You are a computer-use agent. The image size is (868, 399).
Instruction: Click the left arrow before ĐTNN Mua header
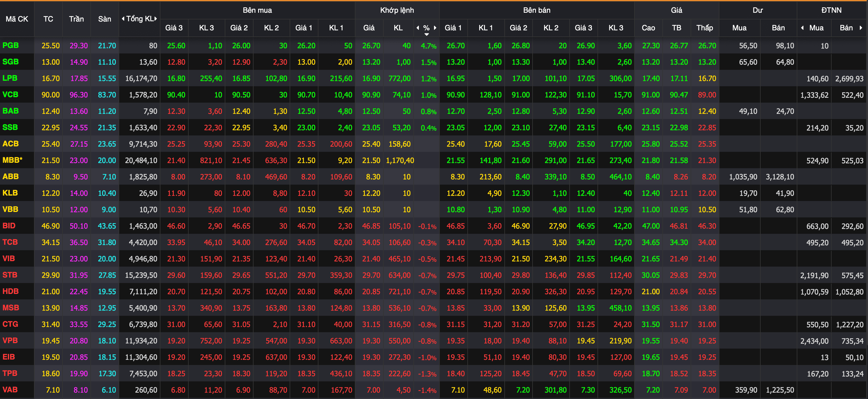click(x=802, y=28)
